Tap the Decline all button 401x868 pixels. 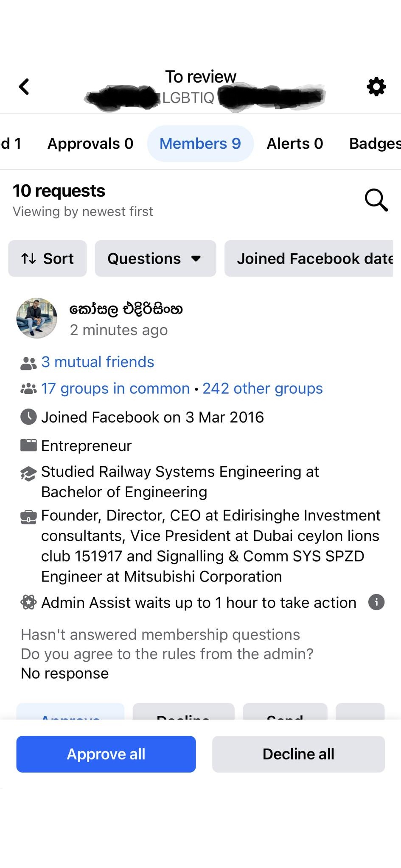click(298, 754)
